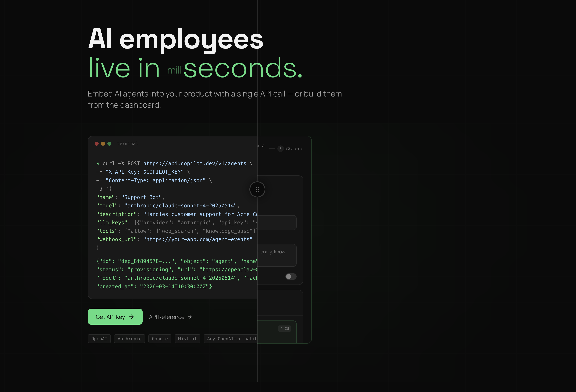Image resolution: width=576 pixels, height=392 pixels.
Task: Click the arrow icon beside API Reference
Action: pos(189,317)
